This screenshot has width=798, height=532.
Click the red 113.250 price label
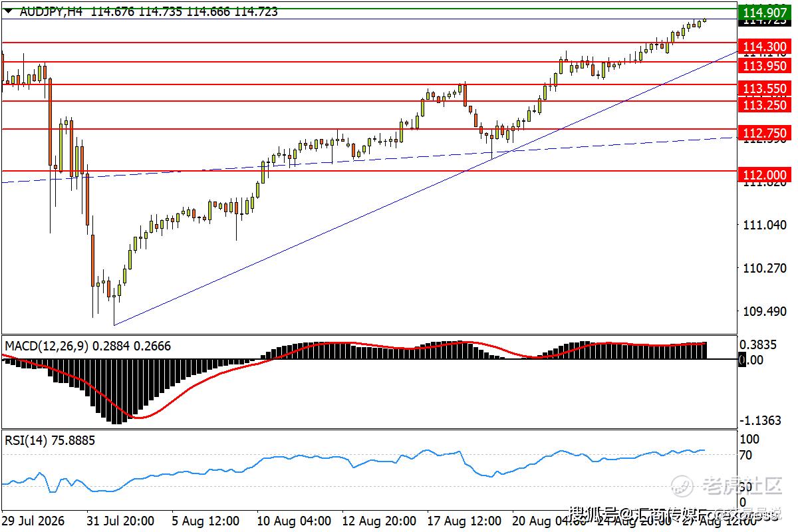tap(764, 104)
